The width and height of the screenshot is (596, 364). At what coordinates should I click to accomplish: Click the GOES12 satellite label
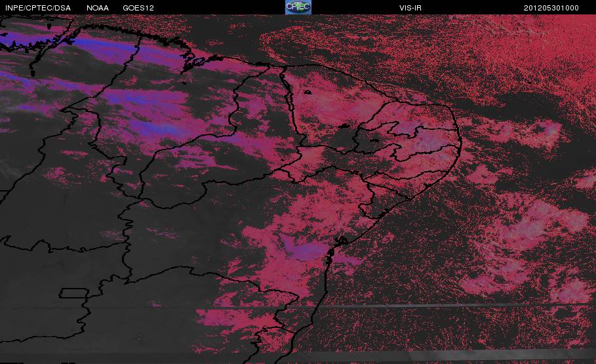138,8
